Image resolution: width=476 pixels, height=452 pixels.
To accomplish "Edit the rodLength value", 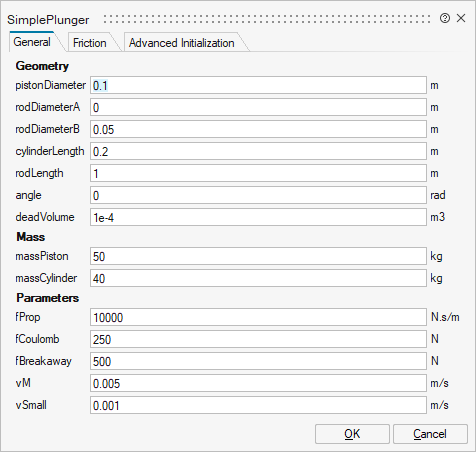I will tap(258, 173).
